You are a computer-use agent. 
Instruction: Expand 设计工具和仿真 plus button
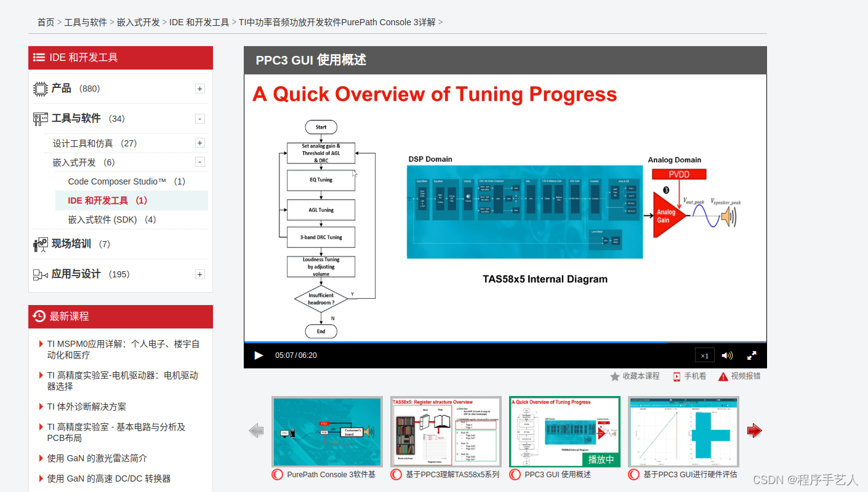200,143
